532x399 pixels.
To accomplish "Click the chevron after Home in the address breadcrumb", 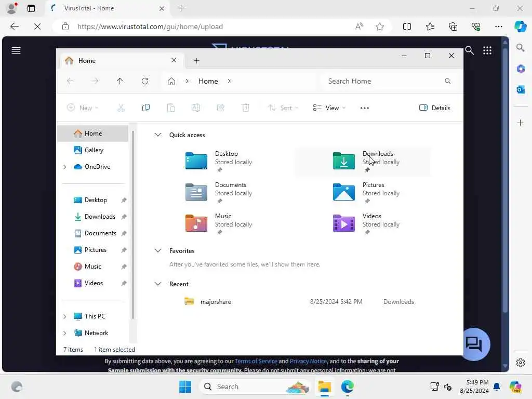I will 229,81.
